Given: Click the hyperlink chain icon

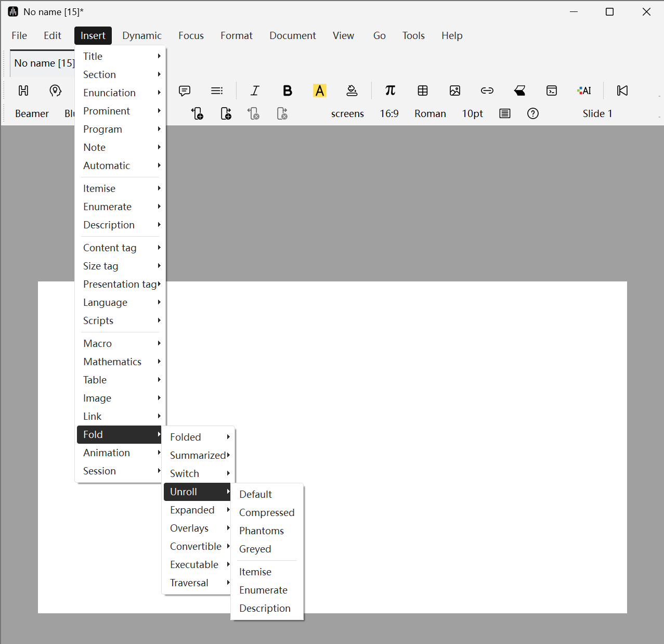Looking at the screenshot, I should click(487, 91).
